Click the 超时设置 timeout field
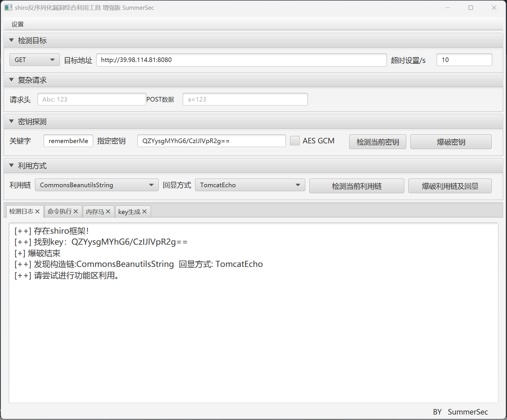 coord(464,60)
